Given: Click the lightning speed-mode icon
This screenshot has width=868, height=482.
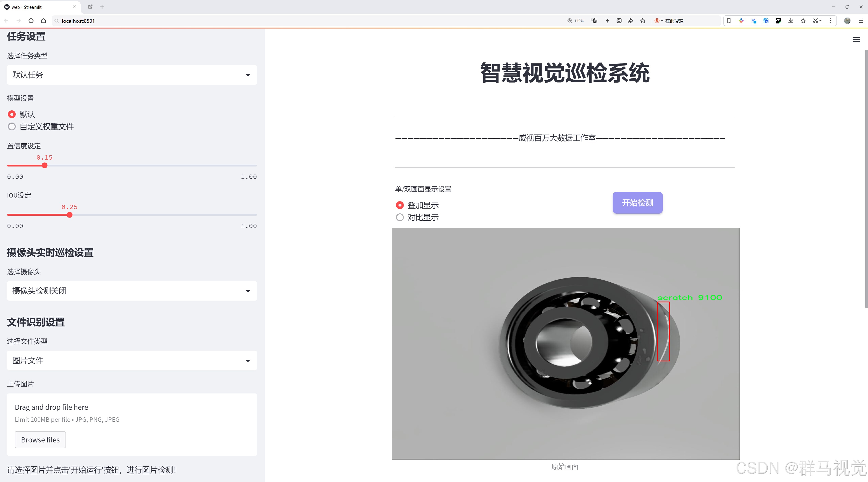Looking at the screenshot, I should (607, 21).
